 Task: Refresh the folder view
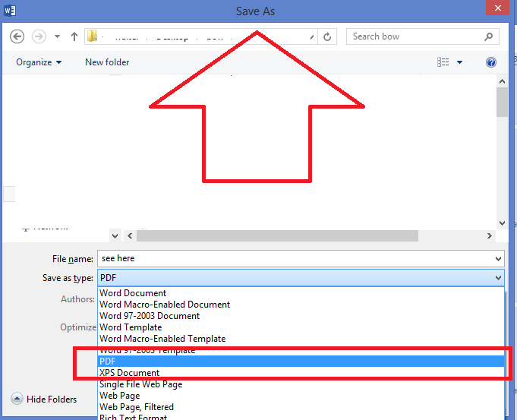[327, 36]
